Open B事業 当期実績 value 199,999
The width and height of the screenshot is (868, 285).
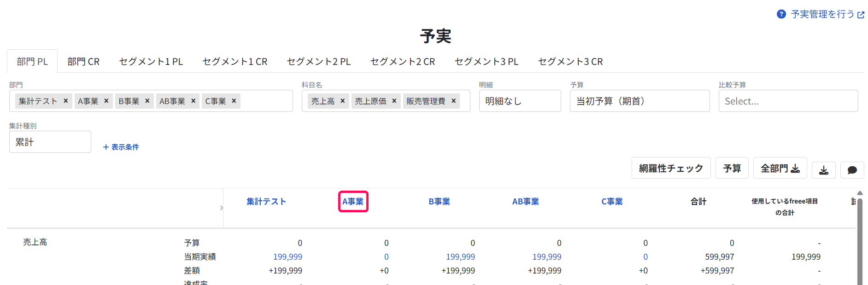coord(460,257)
